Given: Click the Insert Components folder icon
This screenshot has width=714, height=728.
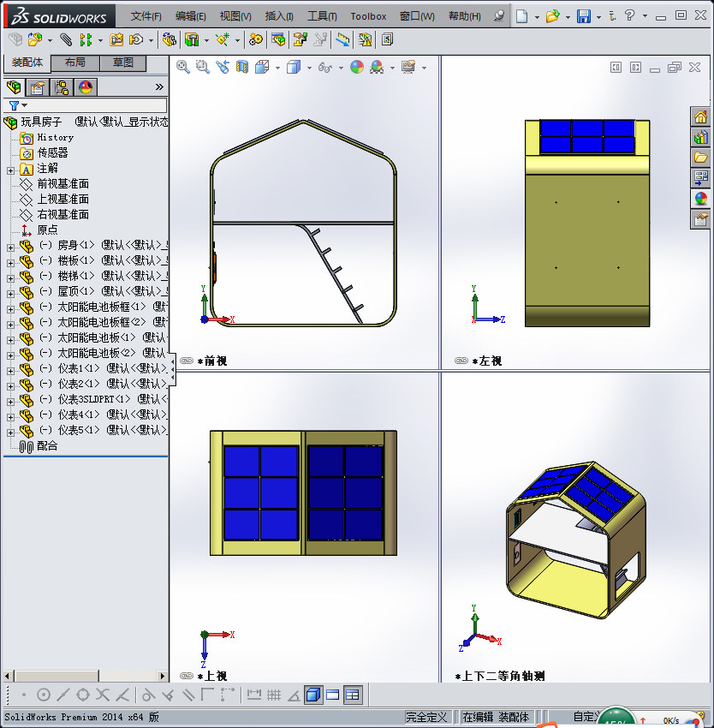Looking at the screenshot, I should 35,40.
